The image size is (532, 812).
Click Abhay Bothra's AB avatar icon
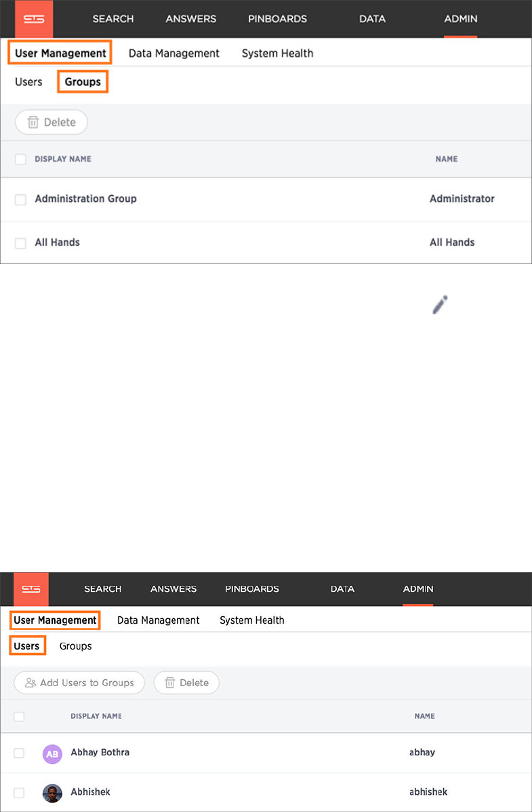pyautogui.click(x=52, y=754)
